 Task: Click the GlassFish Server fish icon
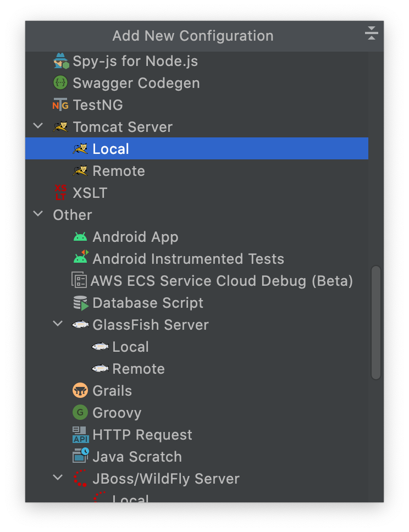point(80,325)
